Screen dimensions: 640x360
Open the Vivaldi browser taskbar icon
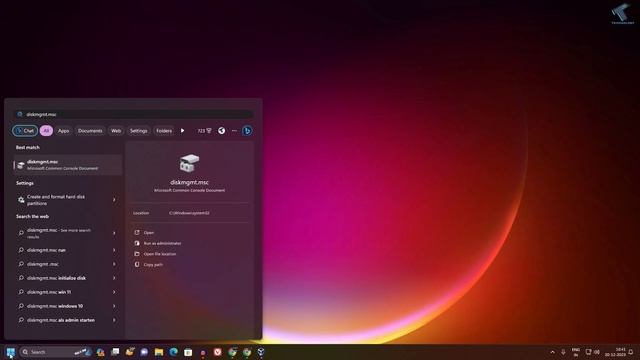(x=218, y=352)
